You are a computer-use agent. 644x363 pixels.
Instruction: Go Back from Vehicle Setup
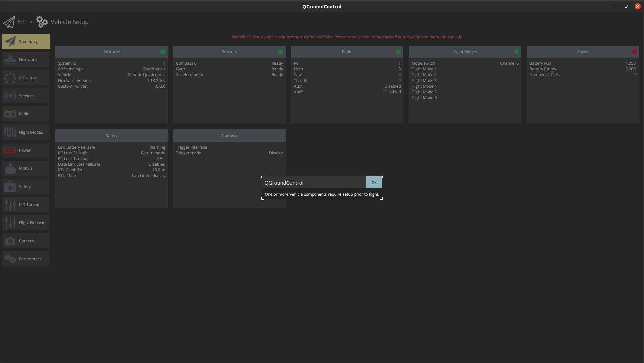pos(22,22)
